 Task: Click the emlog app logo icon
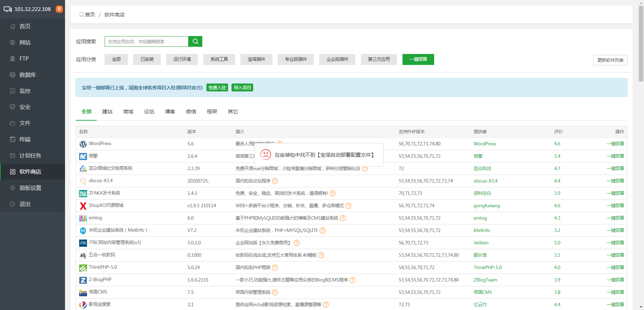coord(83,218)
